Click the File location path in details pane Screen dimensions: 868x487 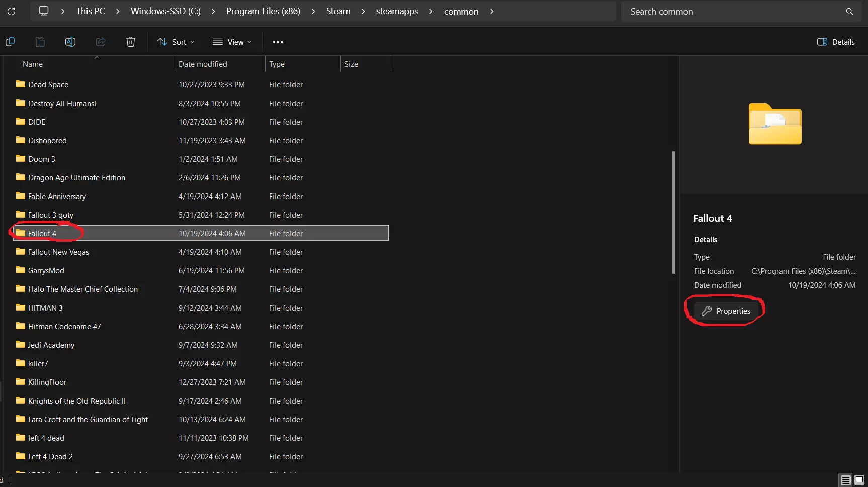click(804, 271)
